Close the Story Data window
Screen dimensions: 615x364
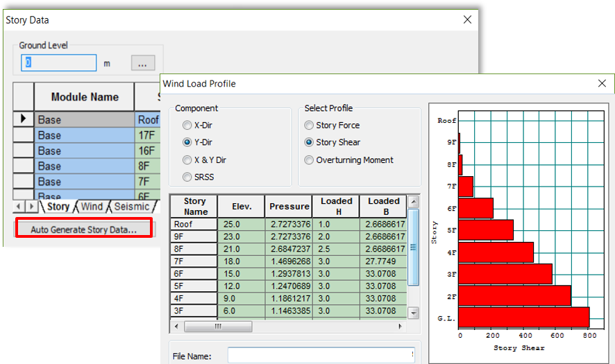[x=467, y=19]
